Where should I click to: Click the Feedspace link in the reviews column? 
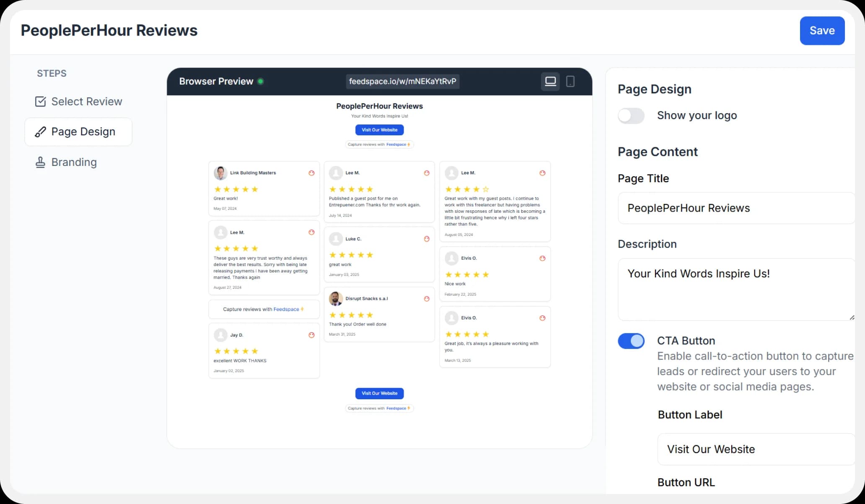pyautogui.click(x=286, y=309)
